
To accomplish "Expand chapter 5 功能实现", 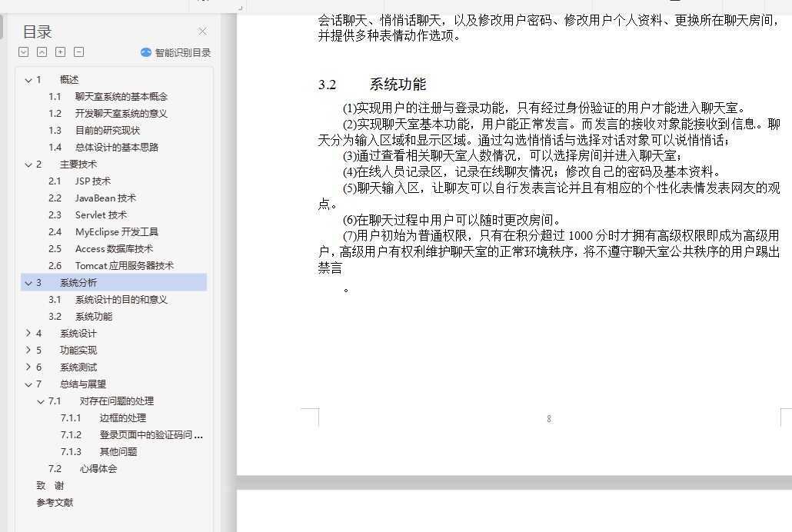I will coord(28,350).
